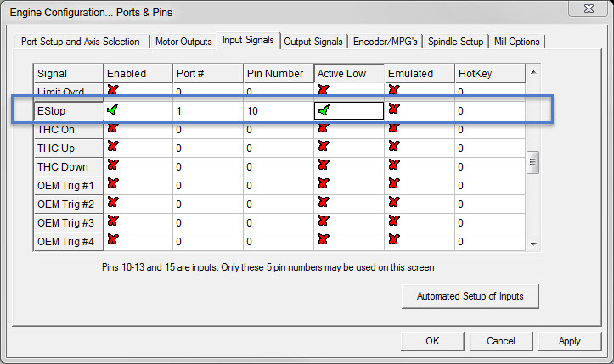Toggle EStop Active Low green checkmark

(x=324, y=109)
